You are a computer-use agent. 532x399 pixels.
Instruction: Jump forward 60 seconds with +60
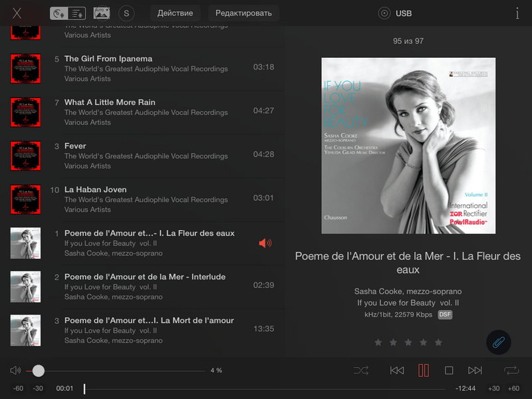(x=513, y=388)
